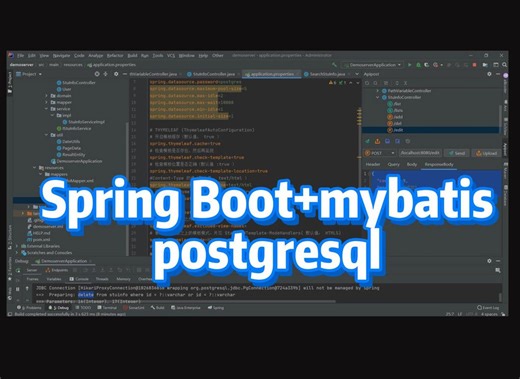Open the Project view dropdown
520x379 pixels.
click(29, 74)
